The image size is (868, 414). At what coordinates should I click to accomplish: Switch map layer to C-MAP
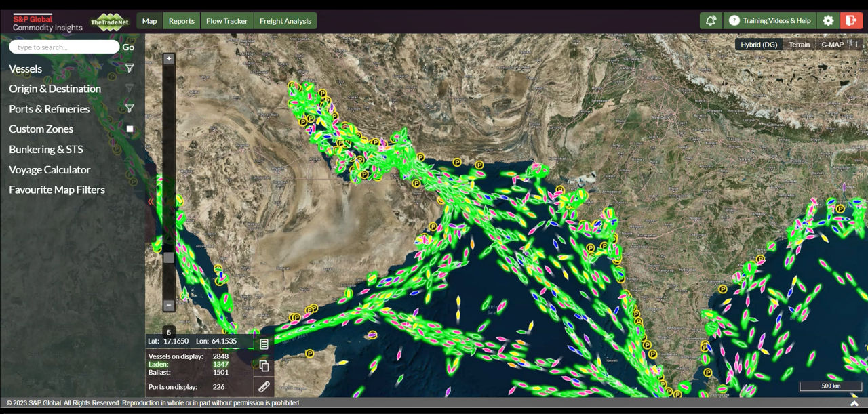coord(832,45)
